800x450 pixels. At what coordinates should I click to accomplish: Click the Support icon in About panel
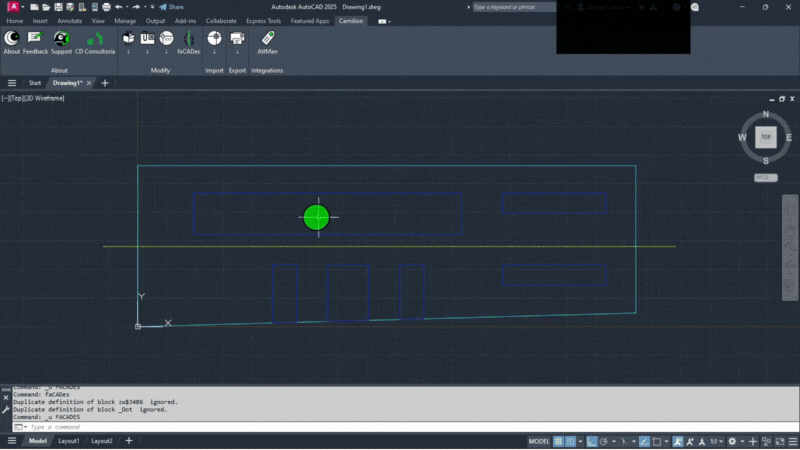61,39
